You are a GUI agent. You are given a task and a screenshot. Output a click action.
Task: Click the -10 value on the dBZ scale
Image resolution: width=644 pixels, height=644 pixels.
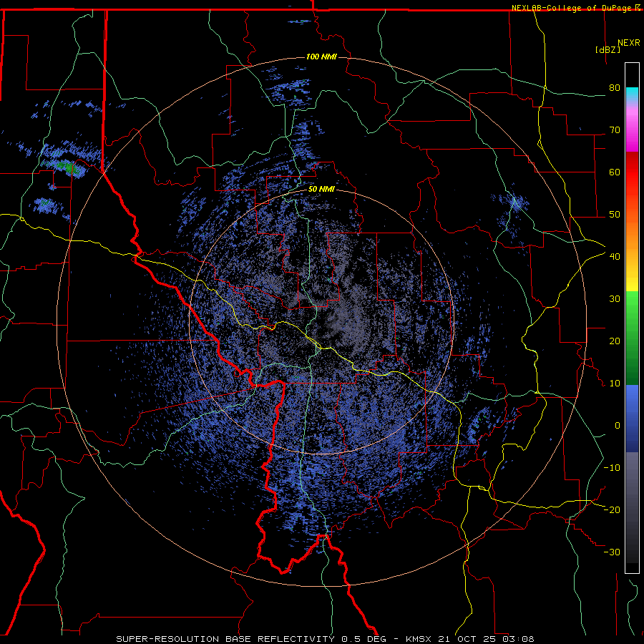[612, 467]
